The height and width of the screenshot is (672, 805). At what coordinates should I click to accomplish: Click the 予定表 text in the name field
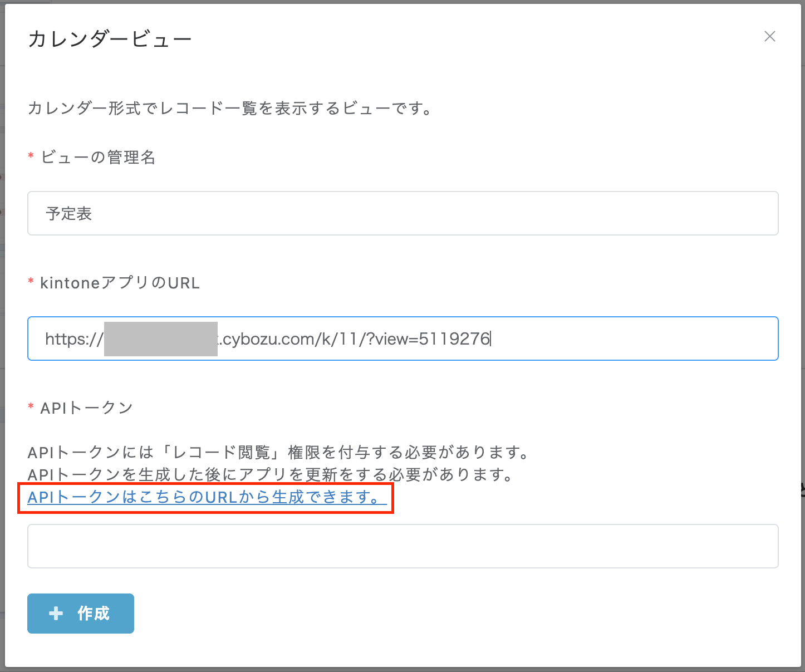click(x=69, y=214)
